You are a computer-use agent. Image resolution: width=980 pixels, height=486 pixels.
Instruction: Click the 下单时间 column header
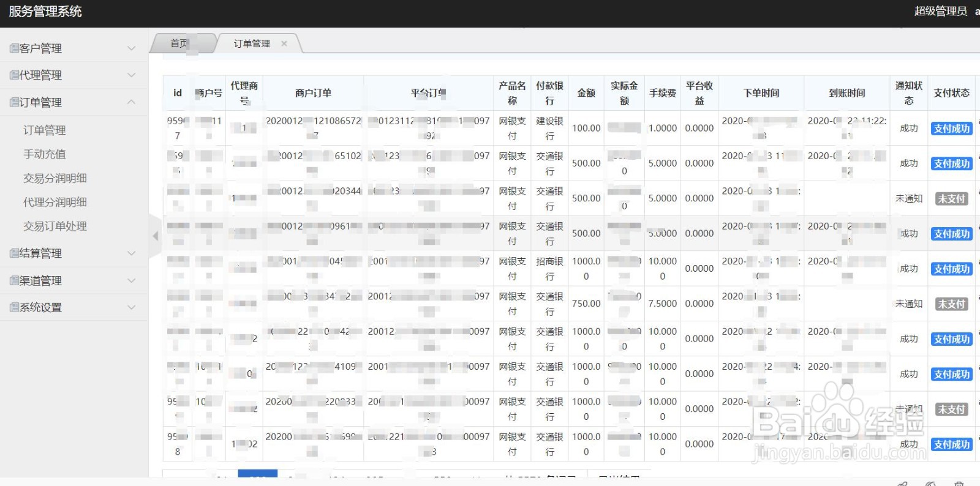point(761,93)
